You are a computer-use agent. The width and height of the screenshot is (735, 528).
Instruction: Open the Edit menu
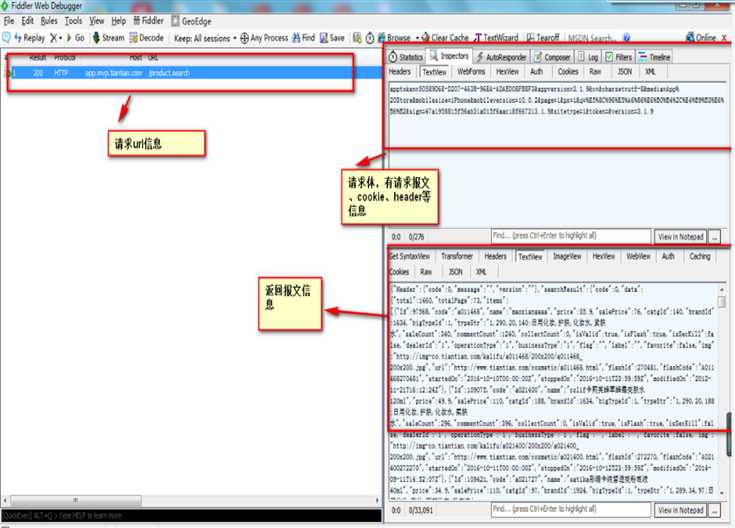pos(28,21)
